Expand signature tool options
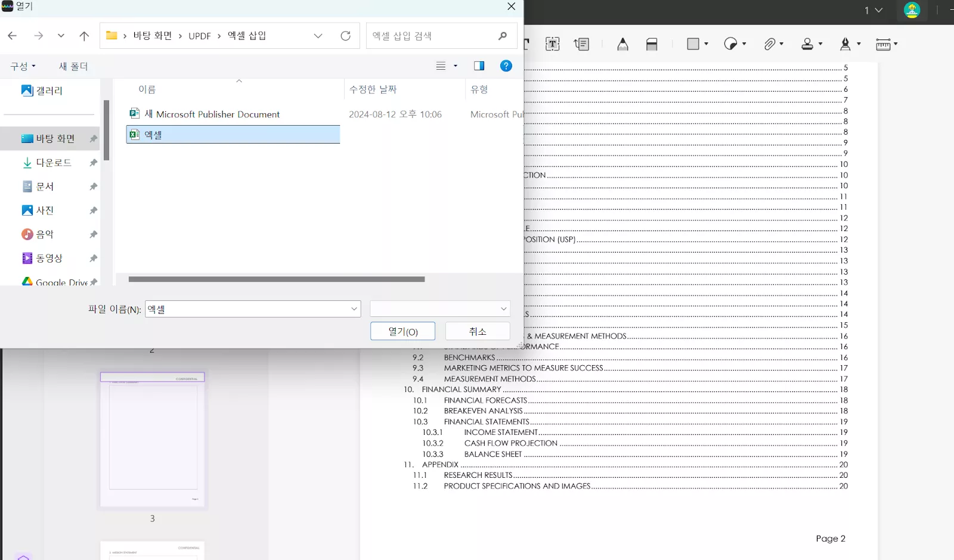The width and height of the screenshot is (954, 560). (859, 43)
